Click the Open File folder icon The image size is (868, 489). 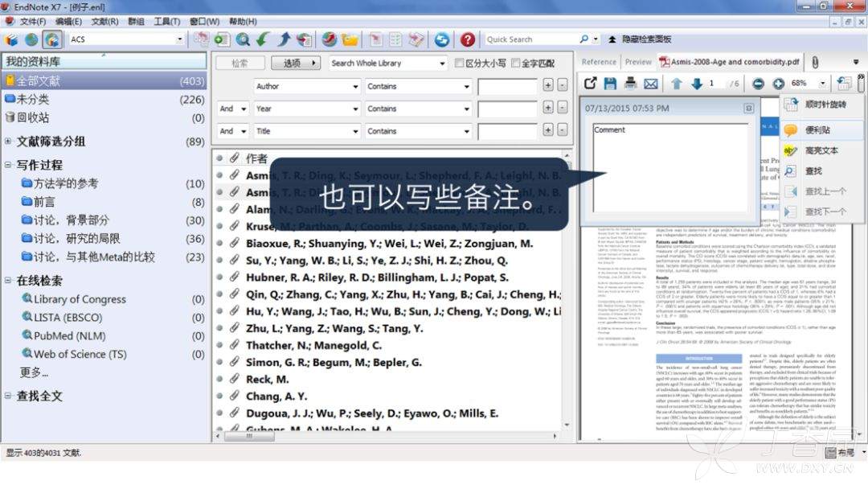(350, 39)
